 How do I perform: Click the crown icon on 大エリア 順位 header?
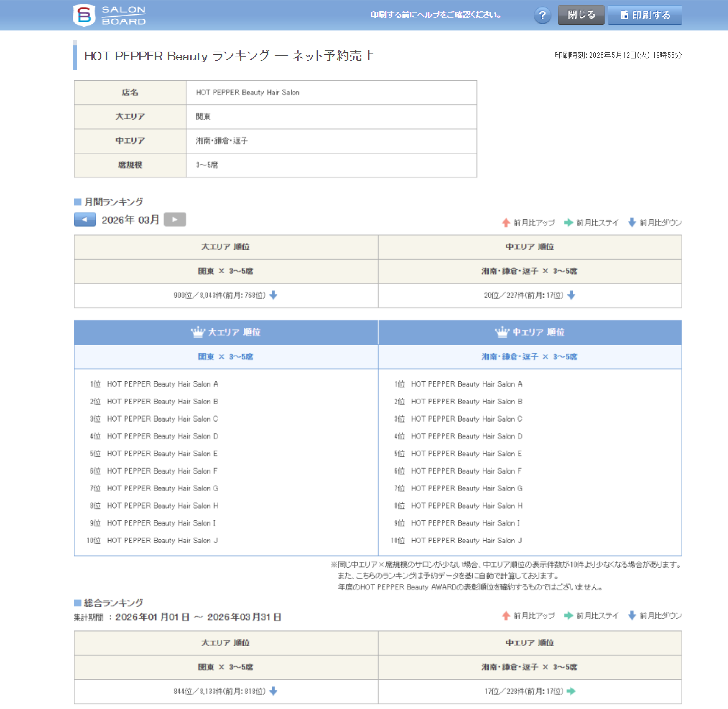(198, 331)
